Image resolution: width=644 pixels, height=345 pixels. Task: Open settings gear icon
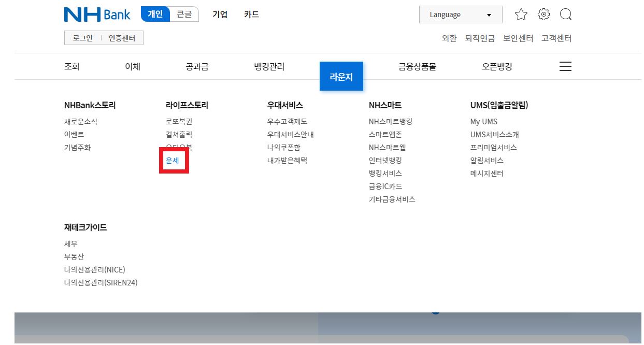(543, 15)
